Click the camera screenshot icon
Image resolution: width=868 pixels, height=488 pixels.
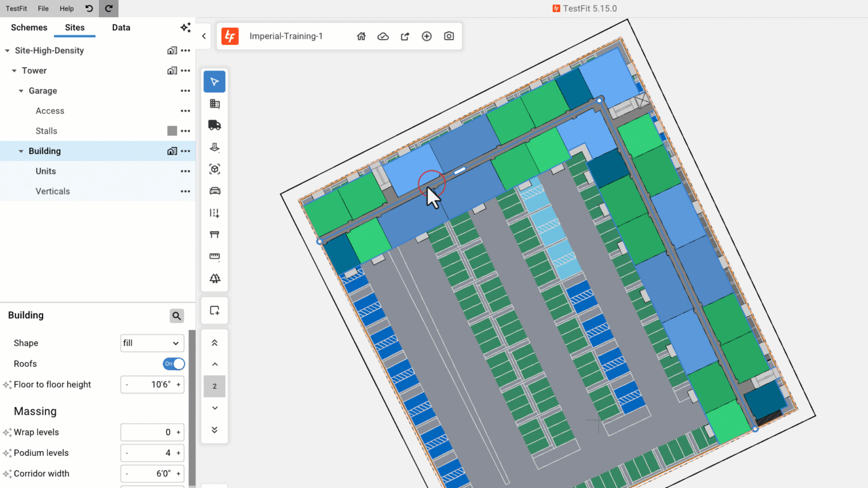coord(448,36)
